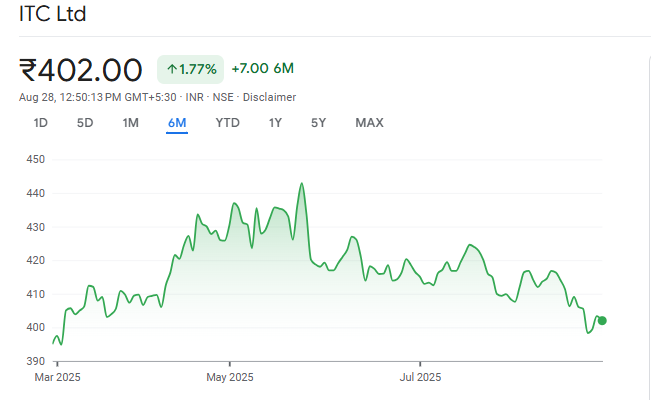Click the Jul 2025 axis label
The width and height of the screenshot is (651, 400).
coord(420,377)
